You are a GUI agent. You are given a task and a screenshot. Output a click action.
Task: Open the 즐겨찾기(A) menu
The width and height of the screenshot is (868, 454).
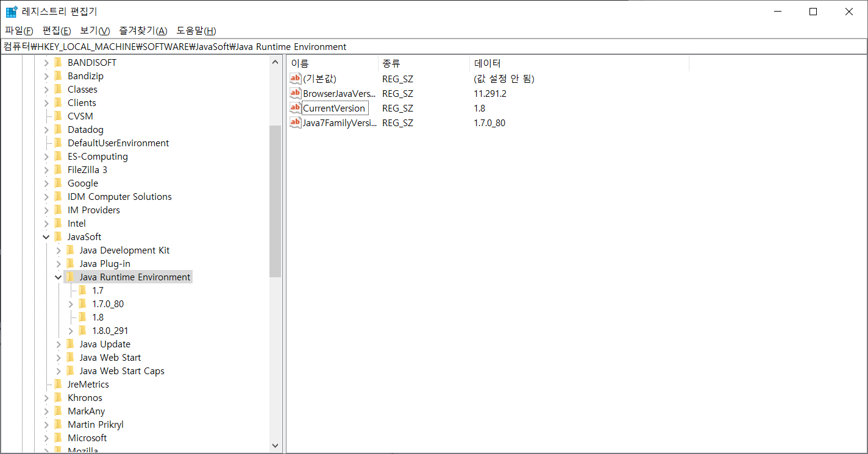(143, 30)
